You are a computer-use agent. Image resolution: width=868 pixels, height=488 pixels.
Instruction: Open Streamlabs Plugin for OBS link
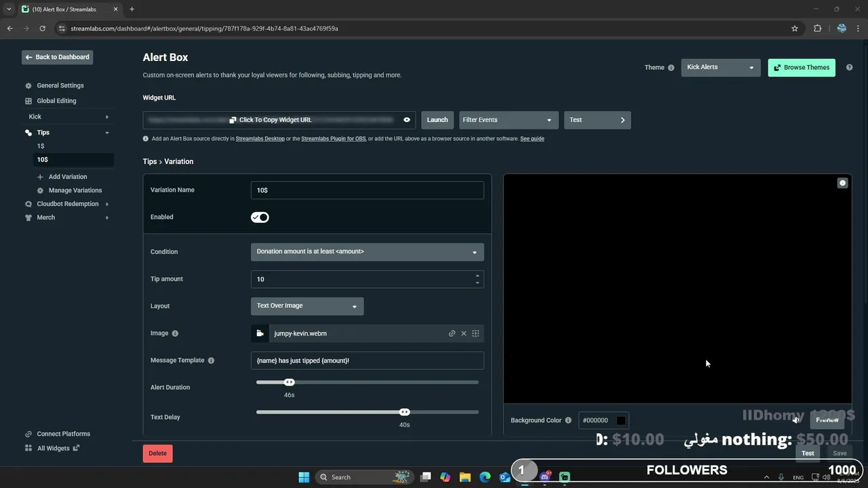pyautogui.click(x=334, y=139)
